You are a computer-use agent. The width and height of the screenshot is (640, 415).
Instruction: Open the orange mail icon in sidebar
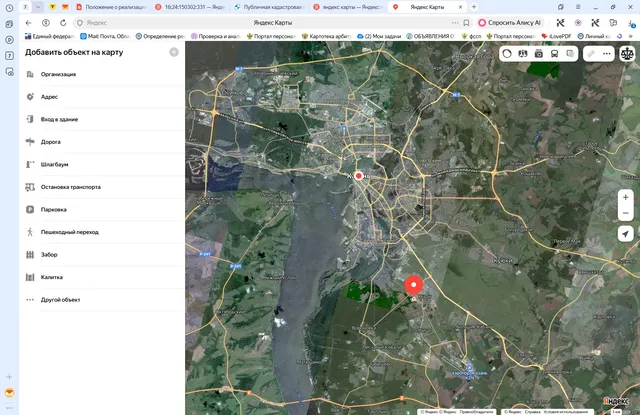click(9, 393)
